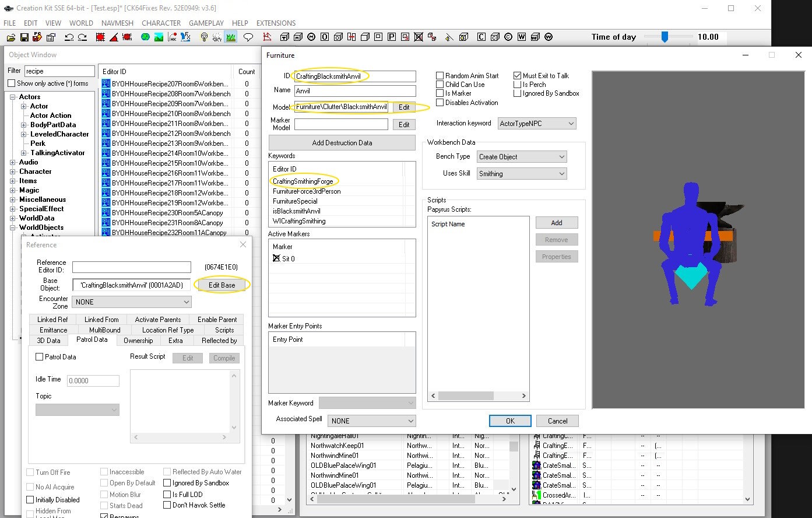Click the red navmesh triangle icon

[x=267, y=37]
